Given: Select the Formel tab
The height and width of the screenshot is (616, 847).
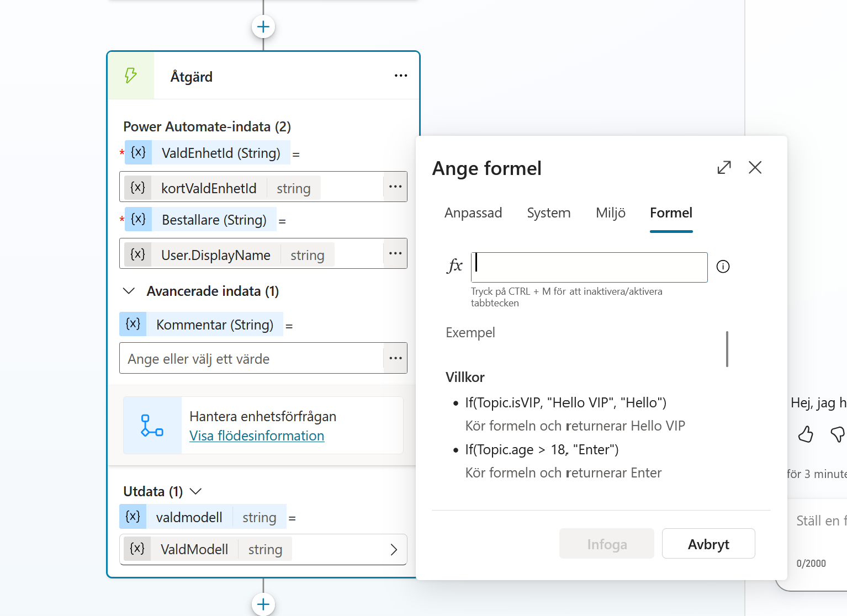Looking at the screenshot, I should [671, 213].
